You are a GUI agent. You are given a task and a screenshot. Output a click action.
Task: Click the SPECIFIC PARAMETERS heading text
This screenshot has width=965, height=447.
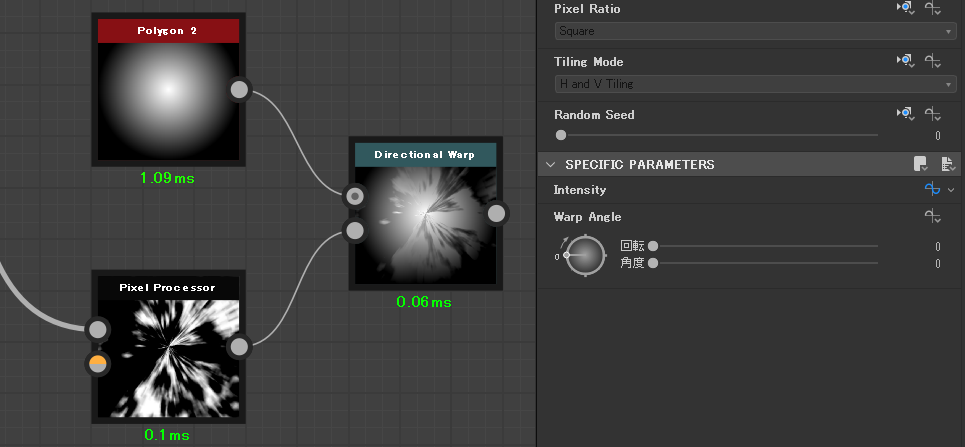coord(639,164)
